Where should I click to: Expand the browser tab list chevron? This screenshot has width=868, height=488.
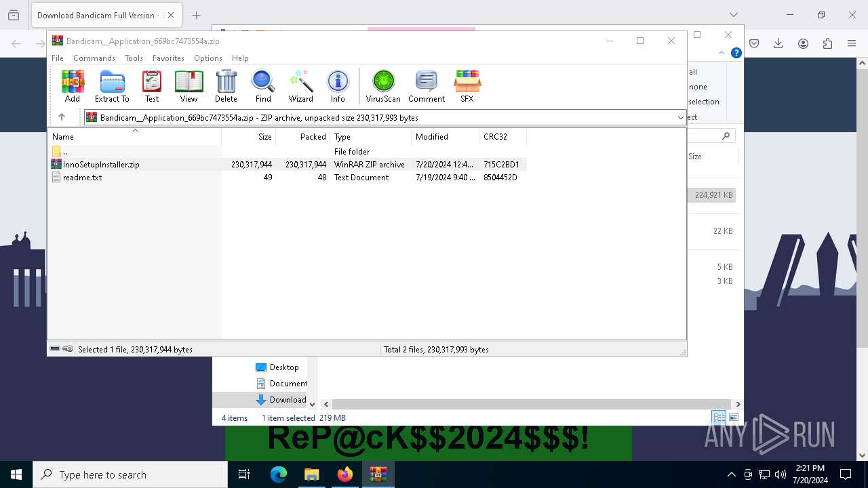(x=734, y=15)
